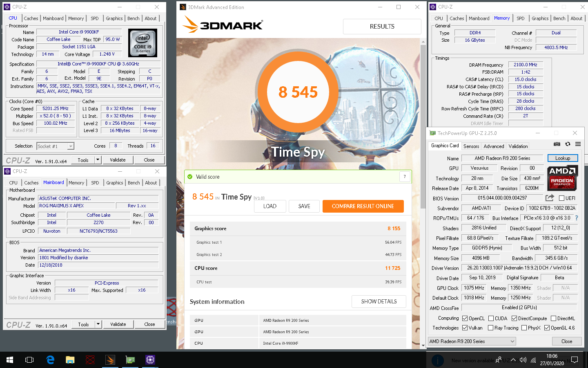588x368 pixels.
Task: Click the 3DMark logo in the header
Action: pos(223,25)
